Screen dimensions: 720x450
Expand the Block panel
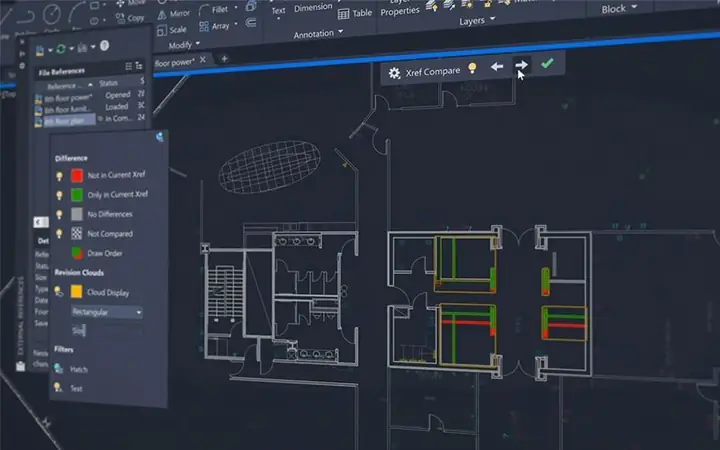click(x=619, y=8)
